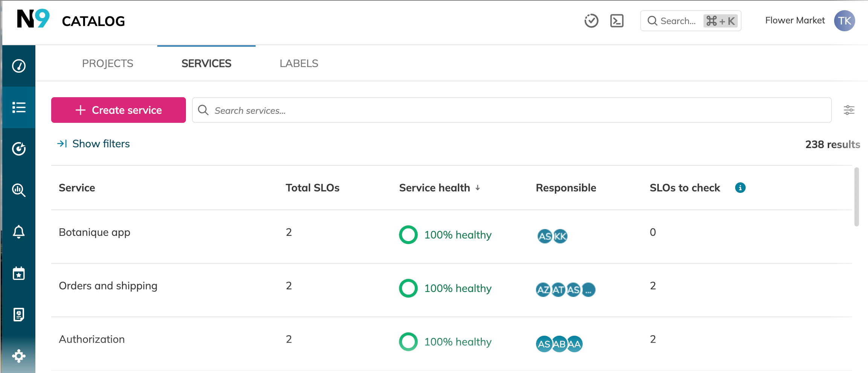Switch to the Labels tab
The height and width of the screenshot is (373, 868).
[x=299, y=63]
